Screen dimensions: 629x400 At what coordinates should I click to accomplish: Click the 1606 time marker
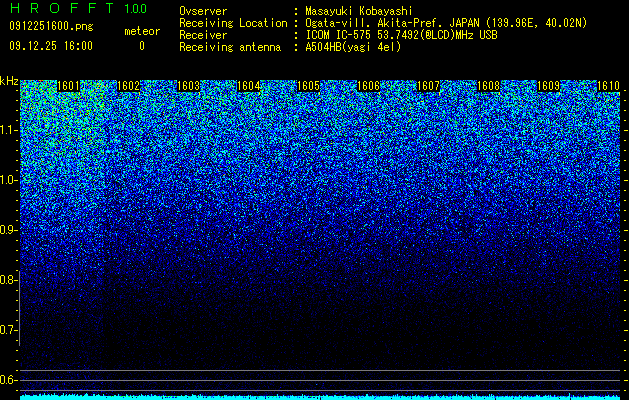[x=369, y=86]
